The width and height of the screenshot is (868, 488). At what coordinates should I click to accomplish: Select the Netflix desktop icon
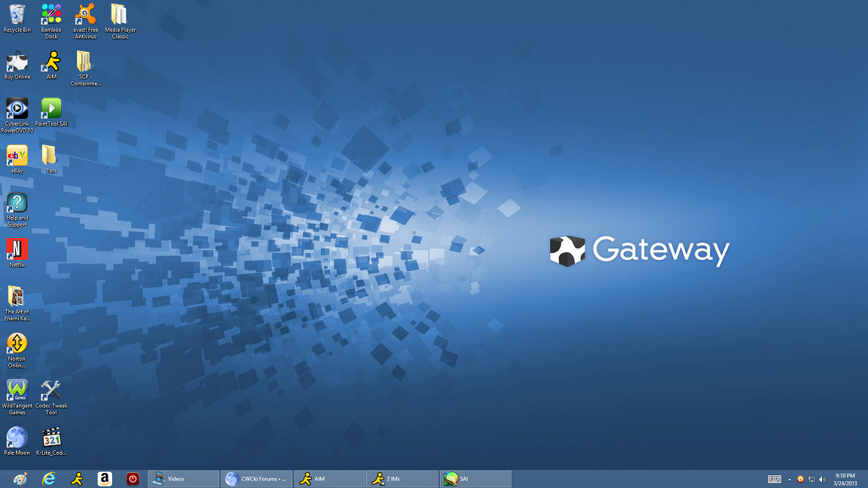tap(17, 253)
